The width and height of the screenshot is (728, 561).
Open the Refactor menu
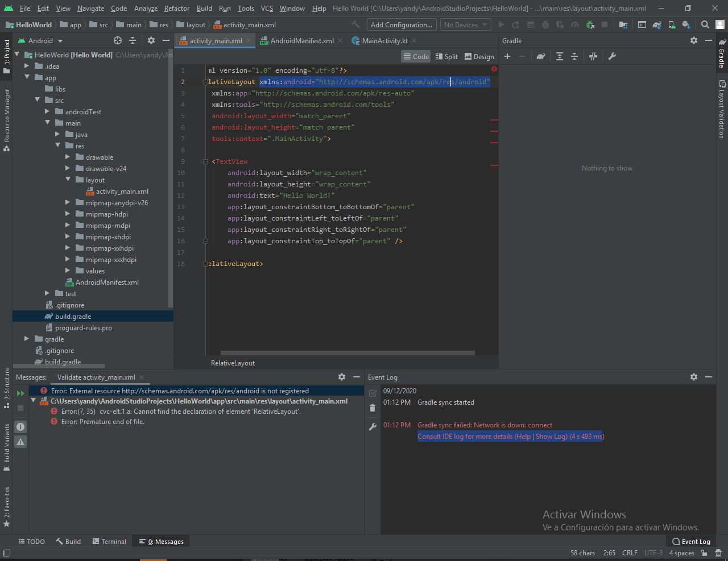[x=176, y=8]
